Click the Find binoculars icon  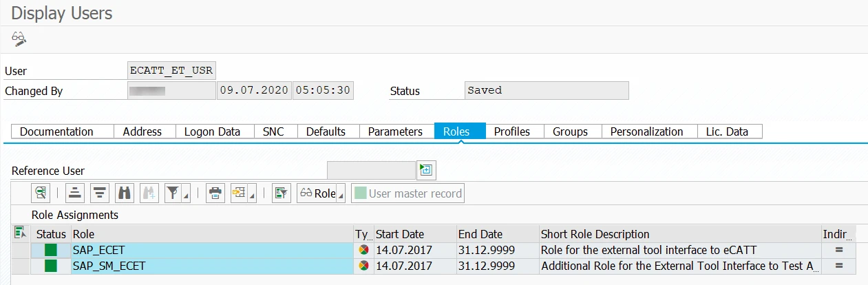click(x=125, y=193)
